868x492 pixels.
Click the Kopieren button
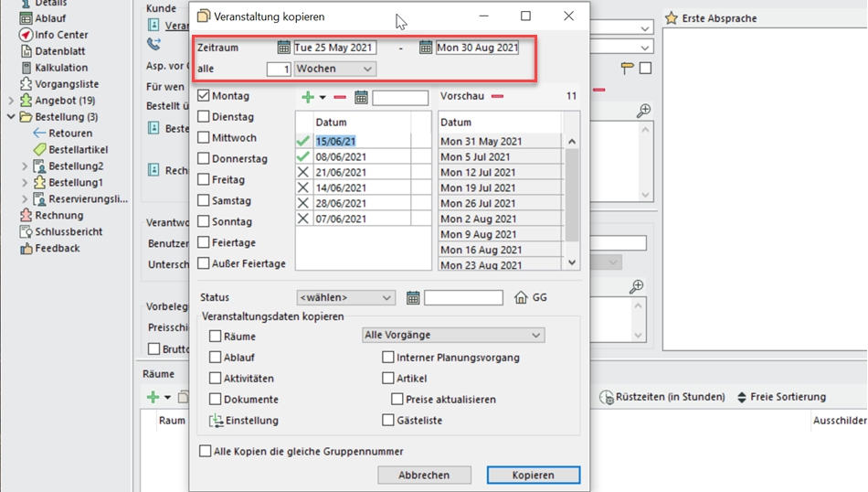click(533, 475)
